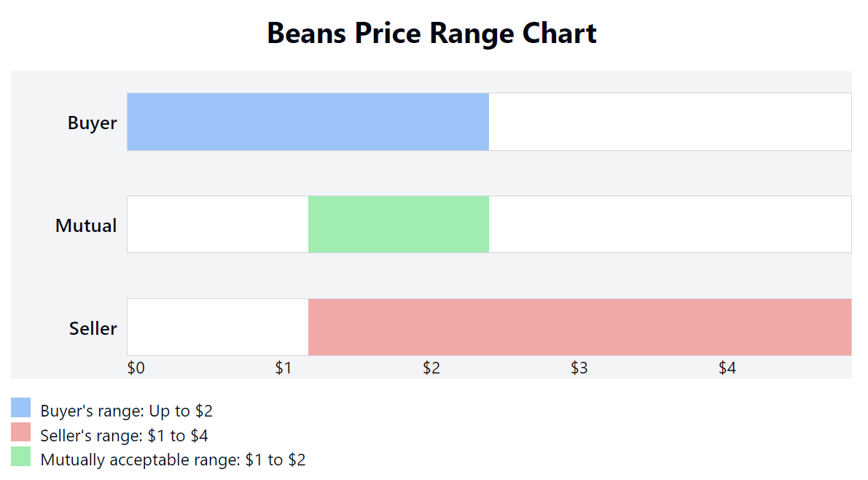The width and height of the screenshot is (868, 480).
Task: Click the $2 axis label
Action: pyautogui.click(x=431, y=368)
